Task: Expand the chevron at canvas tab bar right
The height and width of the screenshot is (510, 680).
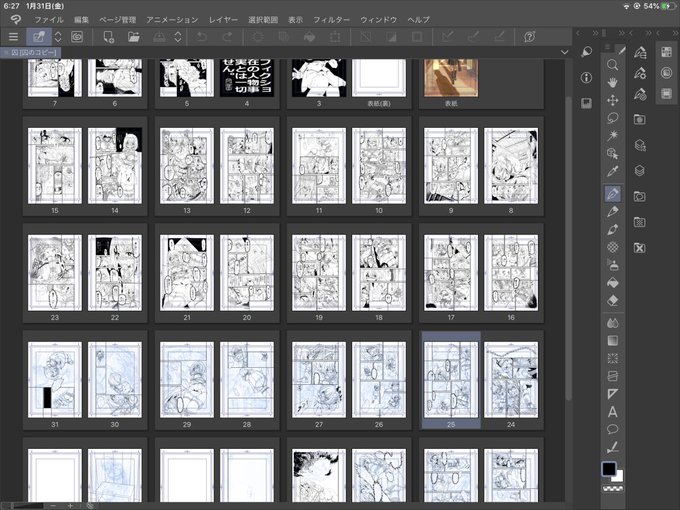Action: (x=564, y=52)
